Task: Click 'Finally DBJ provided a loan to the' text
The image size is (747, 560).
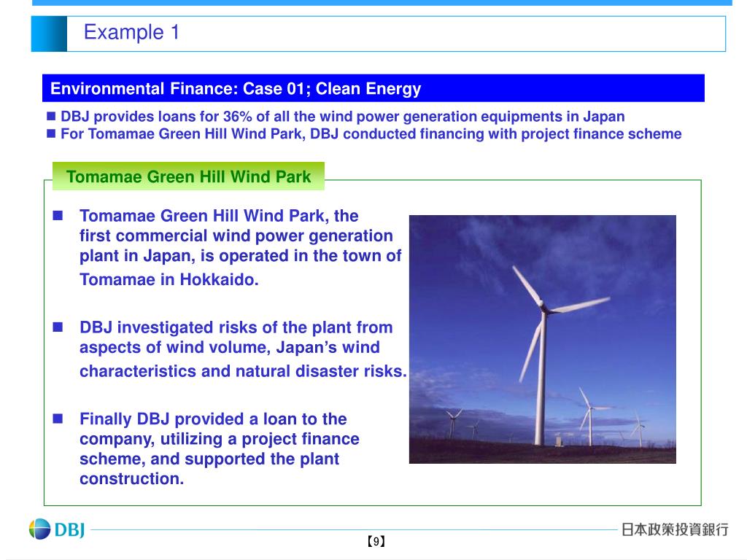Action: coord(213,419)
